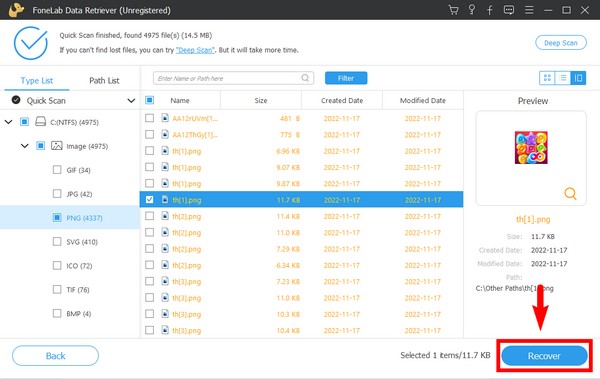The image size is (600, 379).
Task: Click the Image category picture icon
Action: [57, 146]
